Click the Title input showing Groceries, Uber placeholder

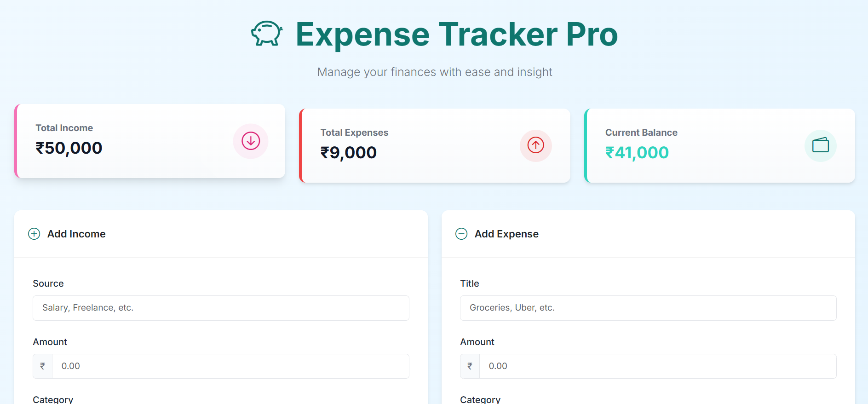[648, 308]
